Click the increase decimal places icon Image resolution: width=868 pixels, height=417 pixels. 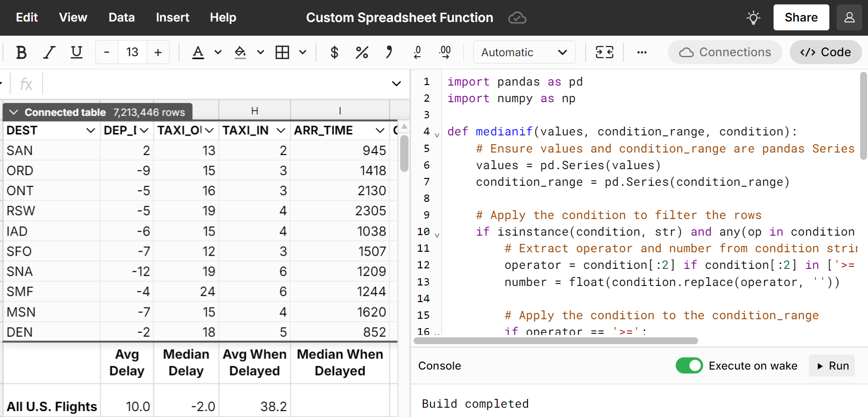(445, 52)
